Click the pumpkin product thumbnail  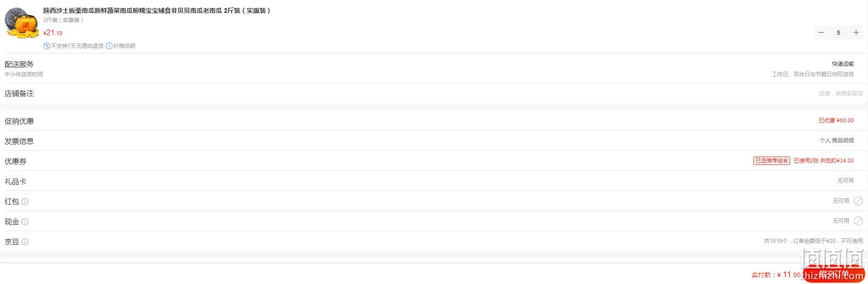[22, 22]
